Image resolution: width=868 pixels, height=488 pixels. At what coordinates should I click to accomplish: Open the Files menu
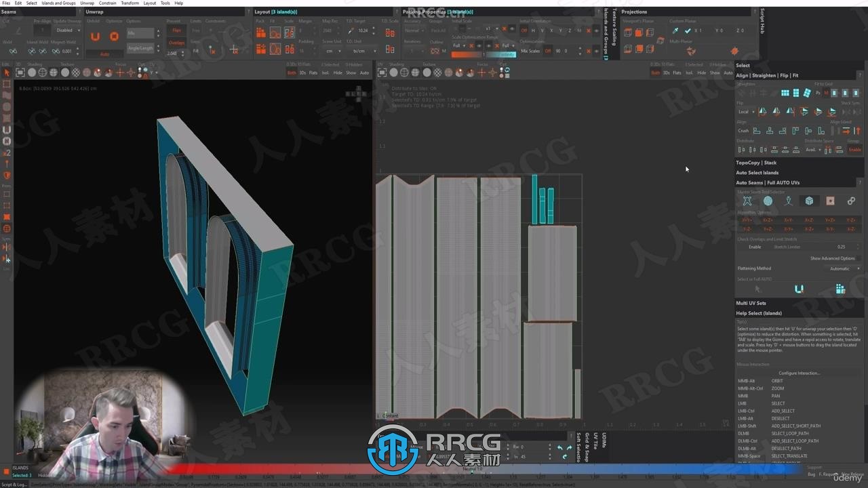[6, 3]
